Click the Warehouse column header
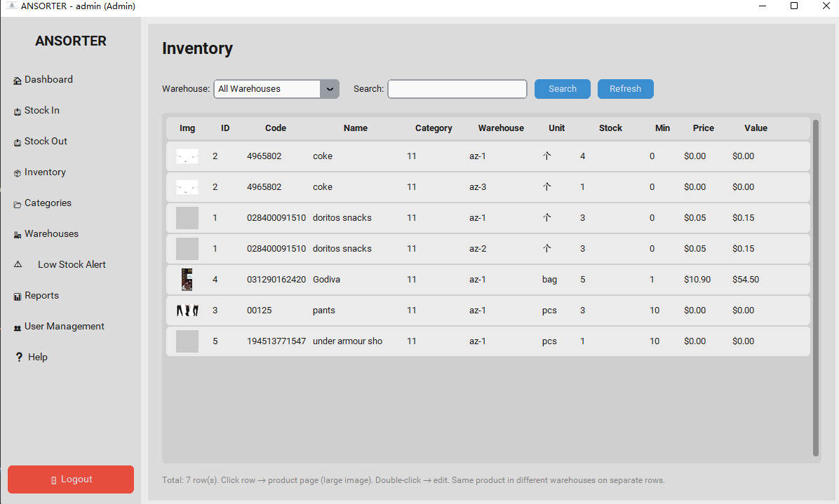 click(x=502, y=128)
